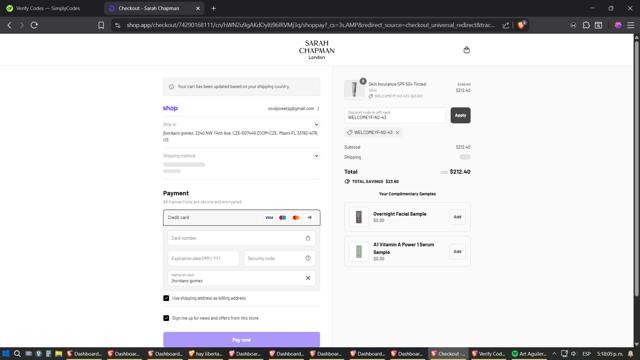Viewport: 640px width, 360px height.
Task: Click the Skin Insurance SPF 50+ product thumbnail
Action: pos(354,89)
